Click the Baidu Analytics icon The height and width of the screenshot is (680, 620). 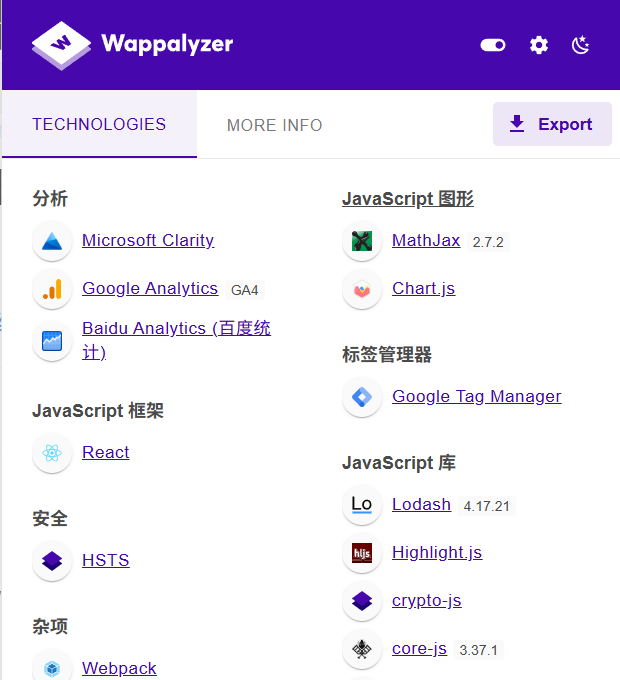[x=52, y=341]
